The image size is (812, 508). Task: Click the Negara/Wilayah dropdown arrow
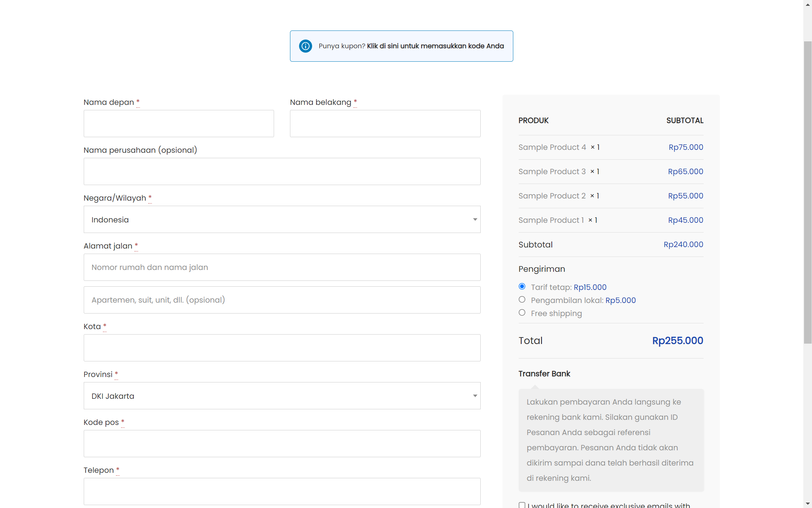(x=475, y=220)
